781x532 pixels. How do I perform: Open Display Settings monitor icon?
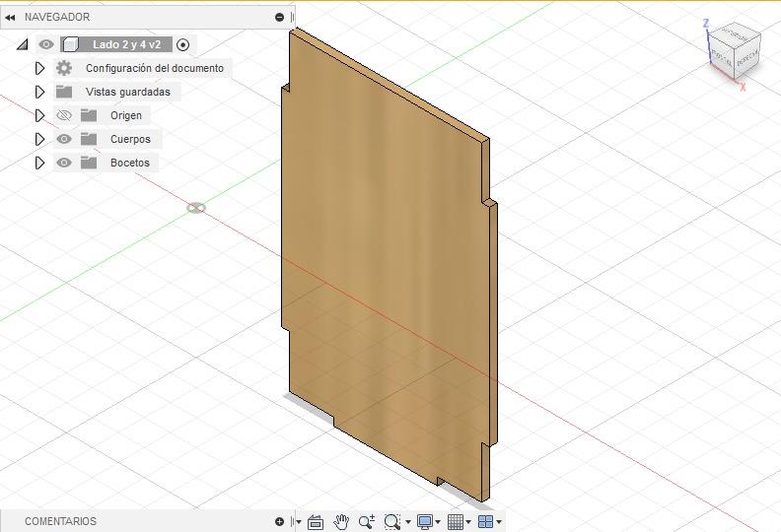[425, 522]
